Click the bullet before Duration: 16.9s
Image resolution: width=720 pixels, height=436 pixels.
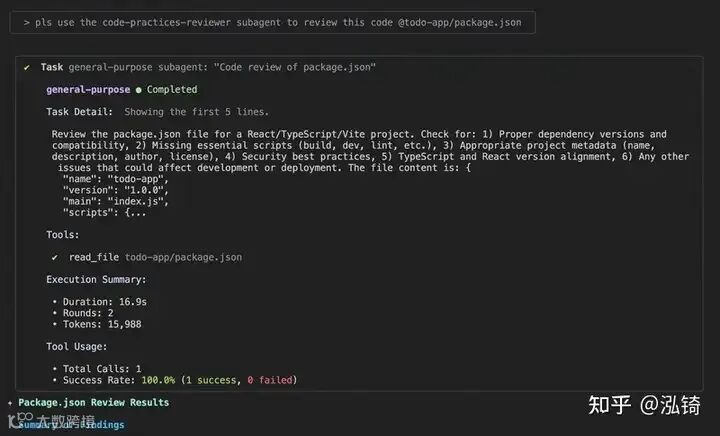54,301
